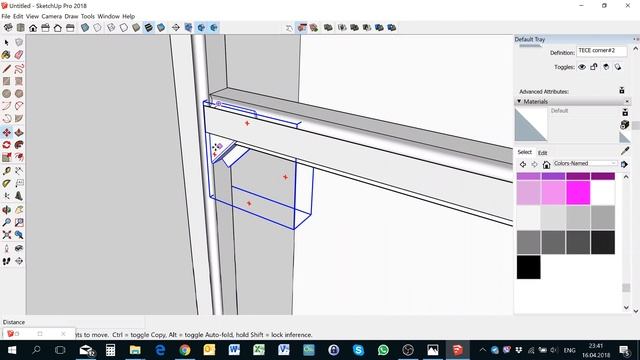Select the Scale tool
Screen dimensions: 640x360
(x=7, y=157)
